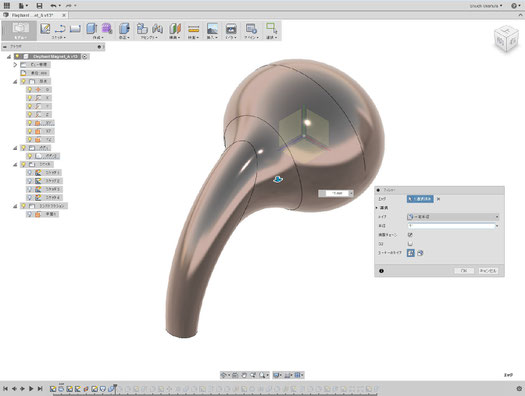Click キャンセル in fillet dialog
This screenshot has width=525, height=396.
click(488, 270)
